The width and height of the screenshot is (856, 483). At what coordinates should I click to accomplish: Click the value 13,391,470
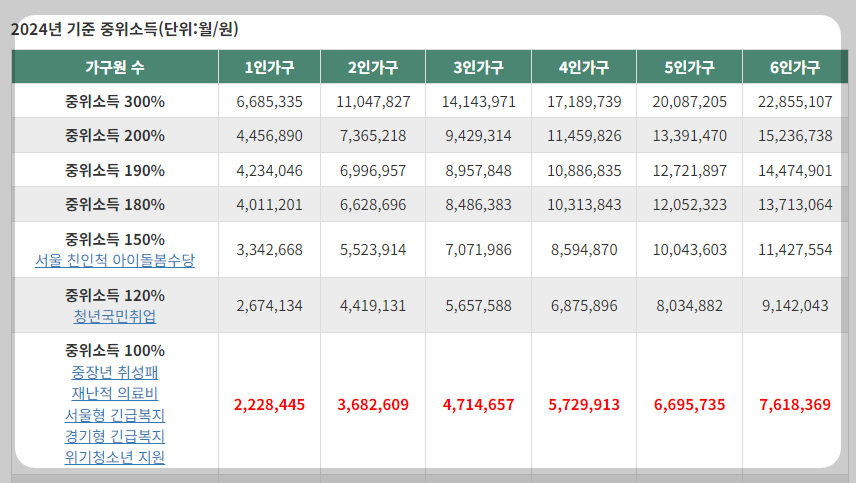coord(689,135)
